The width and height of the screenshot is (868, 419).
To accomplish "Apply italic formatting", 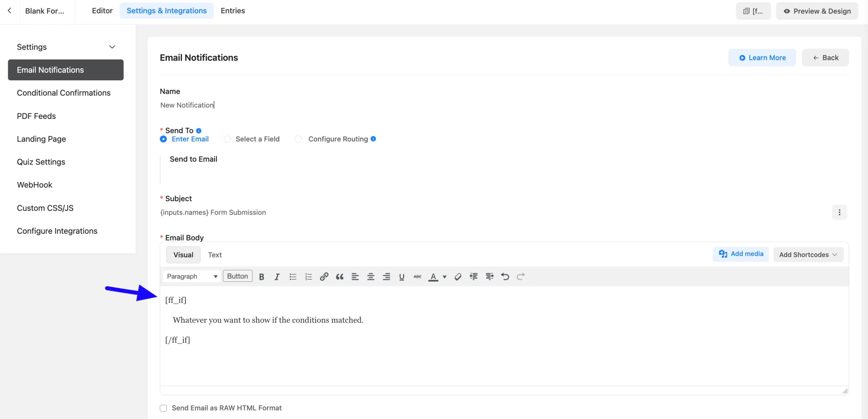I will [277, 276].
